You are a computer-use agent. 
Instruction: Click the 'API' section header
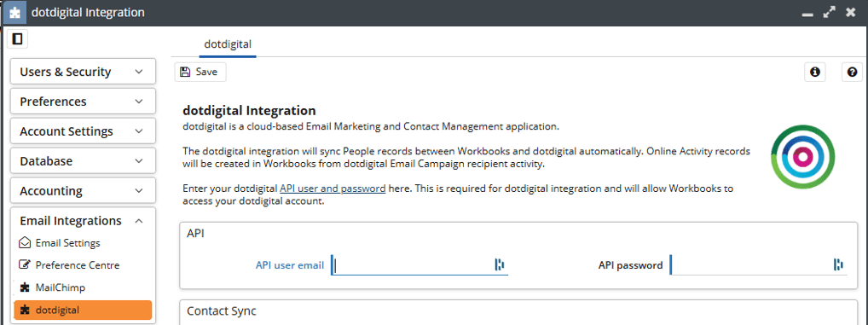pos(196,233)
